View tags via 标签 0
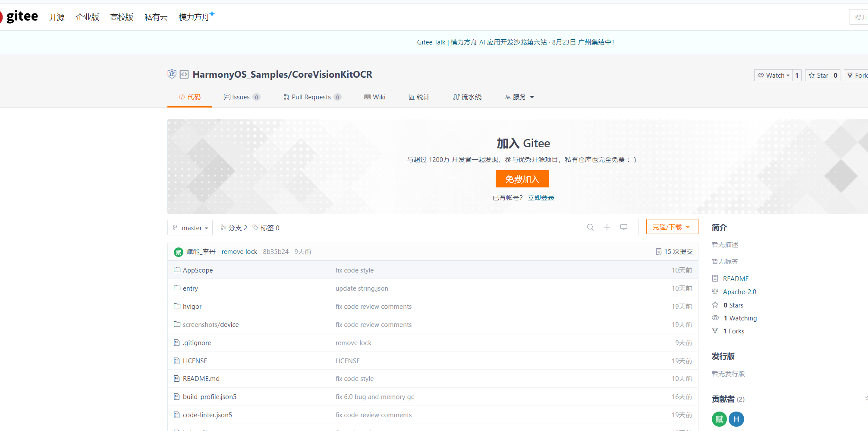Screen dimensions: 868x431 point(266,228)
